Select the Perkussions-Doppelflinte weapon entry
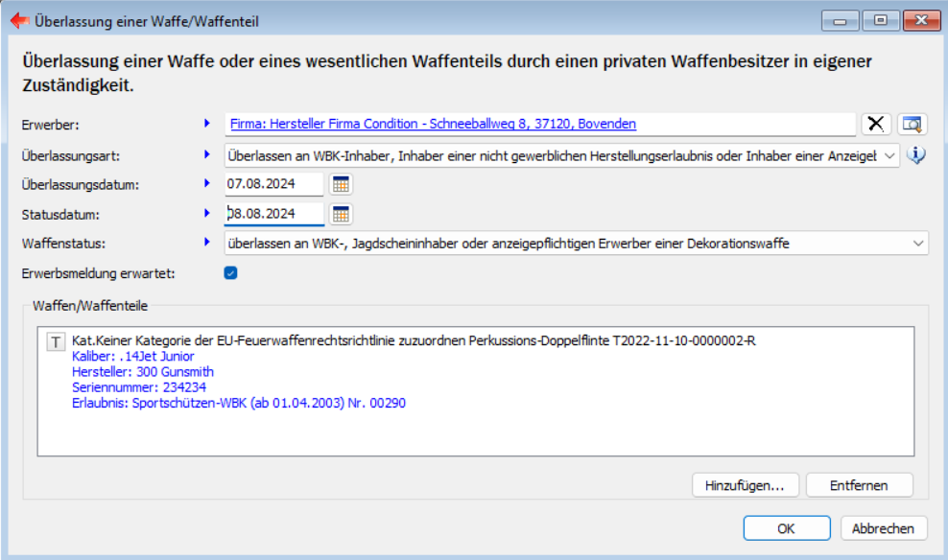 [x=414, y=341]
